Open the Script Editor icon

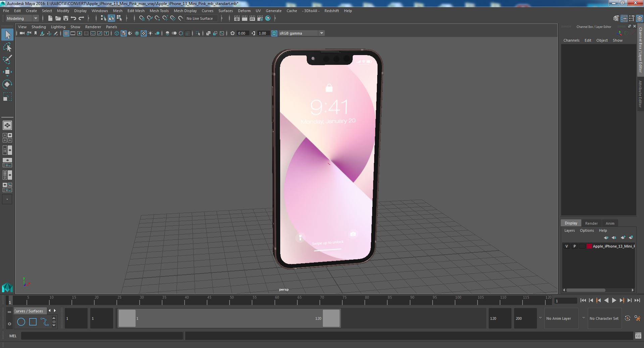tap(638, 336)
